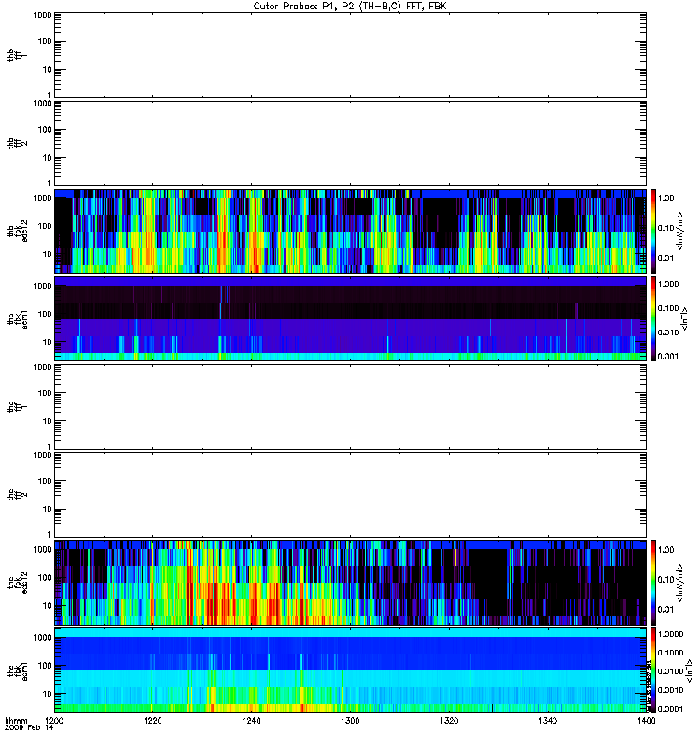Click the empty 'thc fff 2' plot panel
Screen dimensions: 700x747
pyautogui.click(x=350, y=495)
